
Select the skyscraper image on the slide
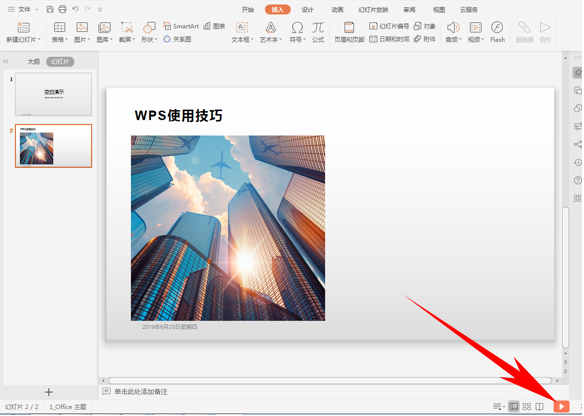coord(228,228)
